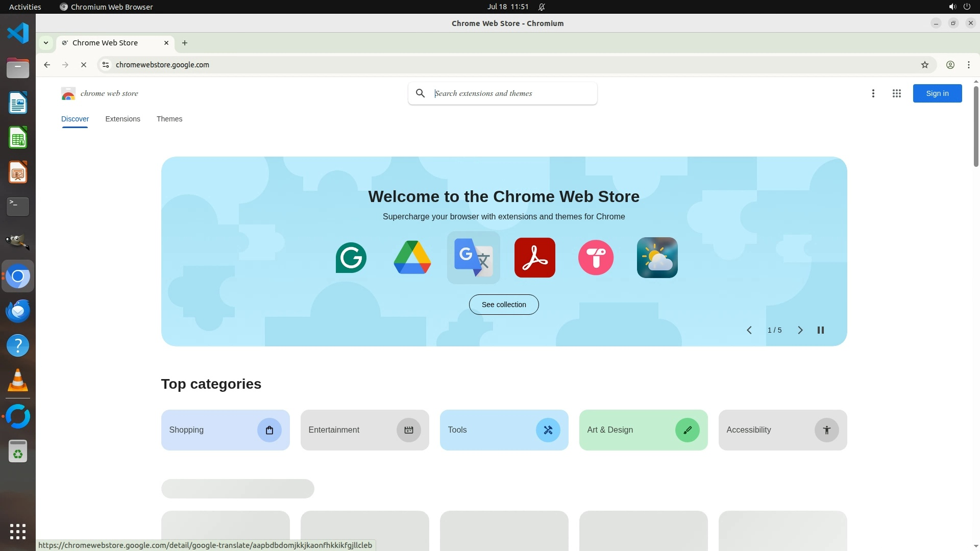Open Chromium's three-dot browser menu
The width and height of the screenshot is (980, 551).
click(968, 65)
